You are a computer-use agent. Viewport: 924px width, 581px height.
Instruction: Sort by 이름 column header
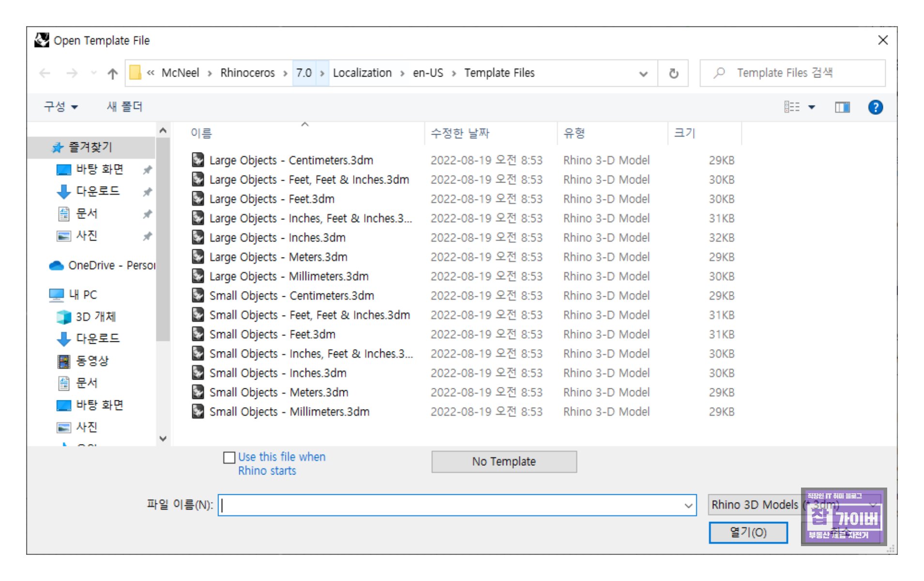coord(201,133)
